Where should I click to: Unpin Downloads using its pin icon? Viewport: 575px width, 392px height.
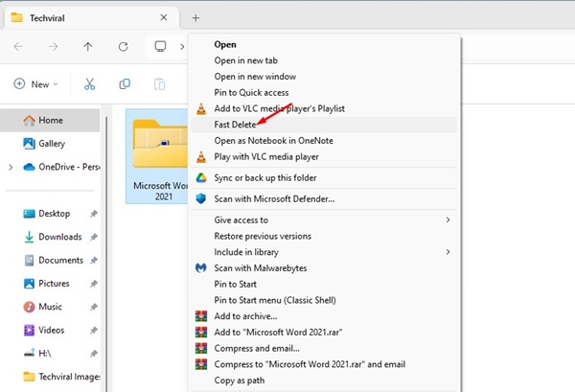click(94, 237)
